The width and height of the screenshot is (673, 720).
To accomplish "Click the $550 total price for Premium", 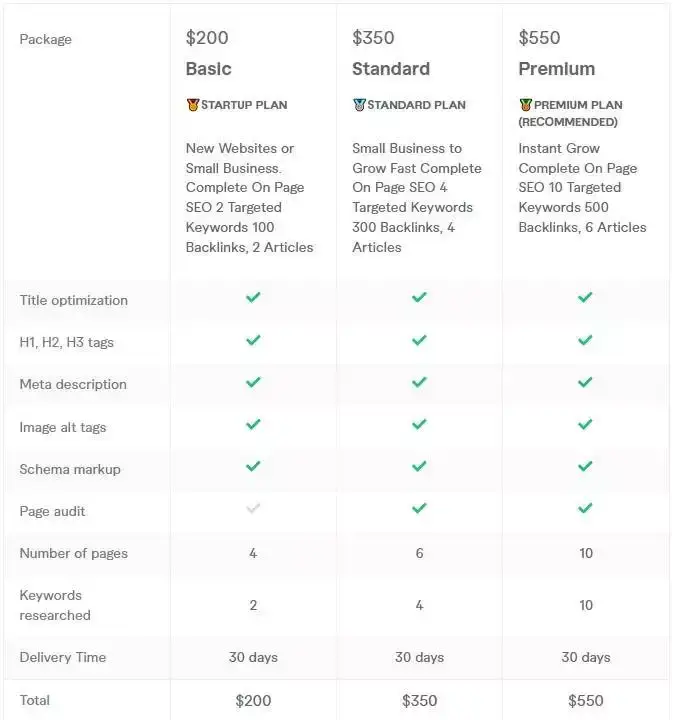I will coord(585,700).
